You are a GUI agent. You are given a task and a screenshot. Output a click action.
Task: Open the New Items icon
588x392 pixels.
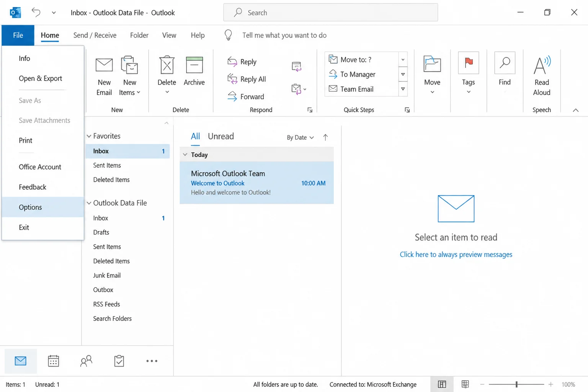pyautogui.click(x=129, y=65)
